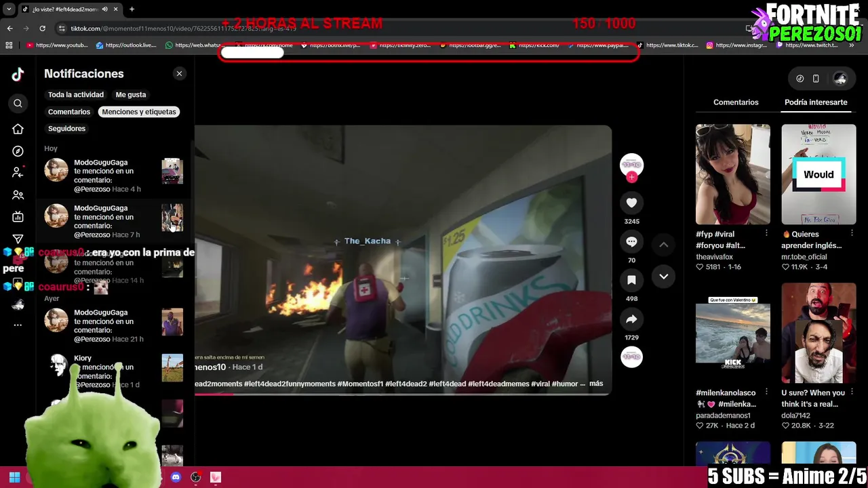The image size is (868, 488).
Task: Share the video with arrow icon
Action: 631,319
